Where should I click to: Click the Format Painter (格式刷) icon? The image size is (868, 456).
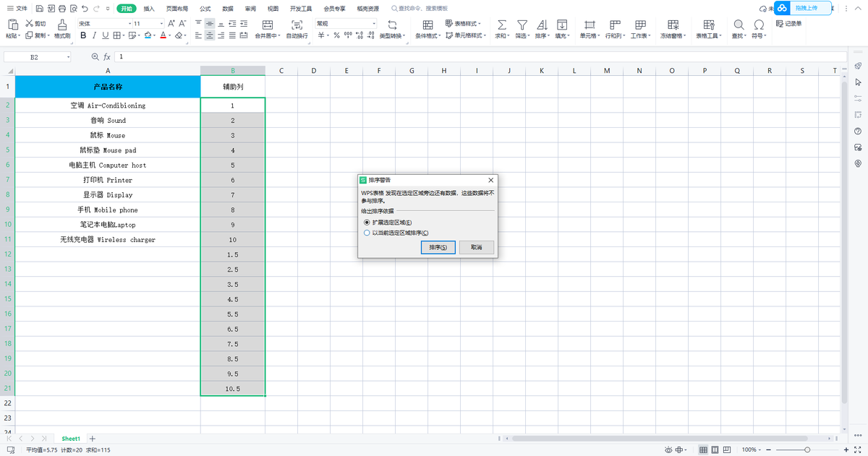[62, 25]
